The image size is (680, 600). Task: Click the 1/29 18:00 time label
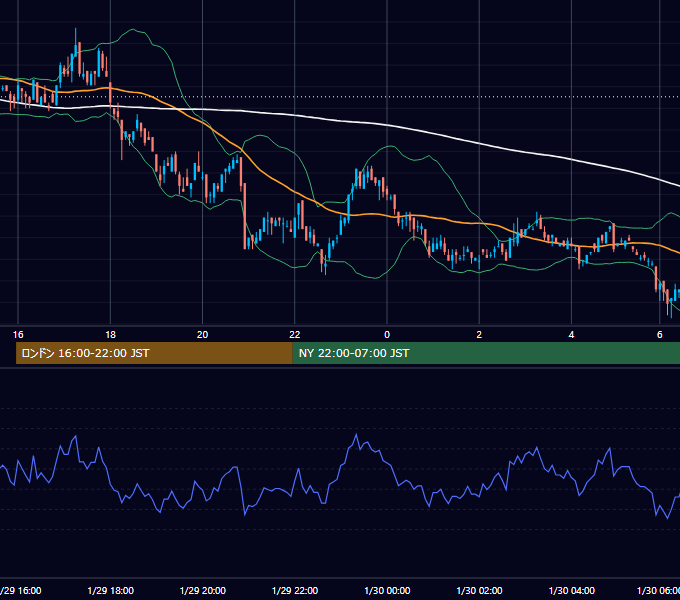click(111, 590)
